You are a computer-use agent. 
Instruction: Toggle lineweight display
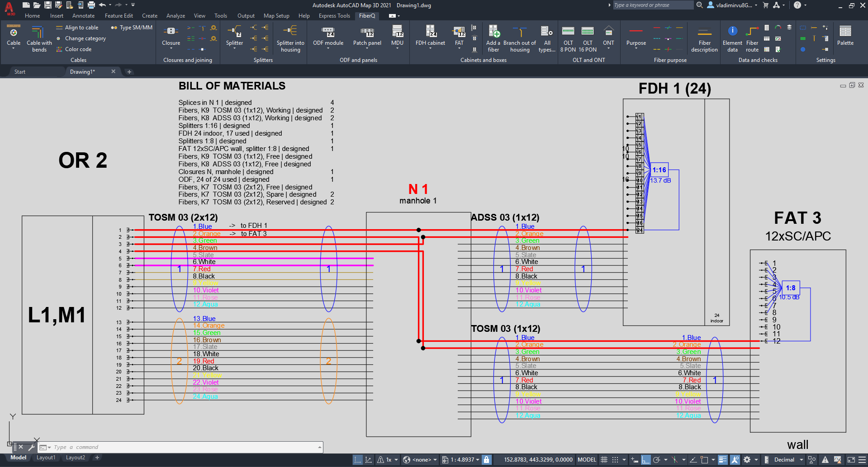723,460
